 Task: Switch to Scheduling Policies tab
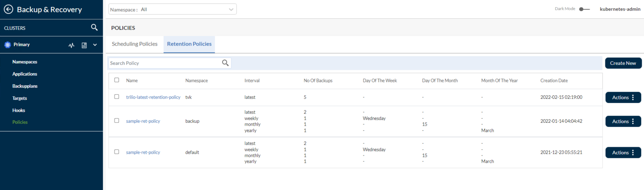click(x=134, y=44)
